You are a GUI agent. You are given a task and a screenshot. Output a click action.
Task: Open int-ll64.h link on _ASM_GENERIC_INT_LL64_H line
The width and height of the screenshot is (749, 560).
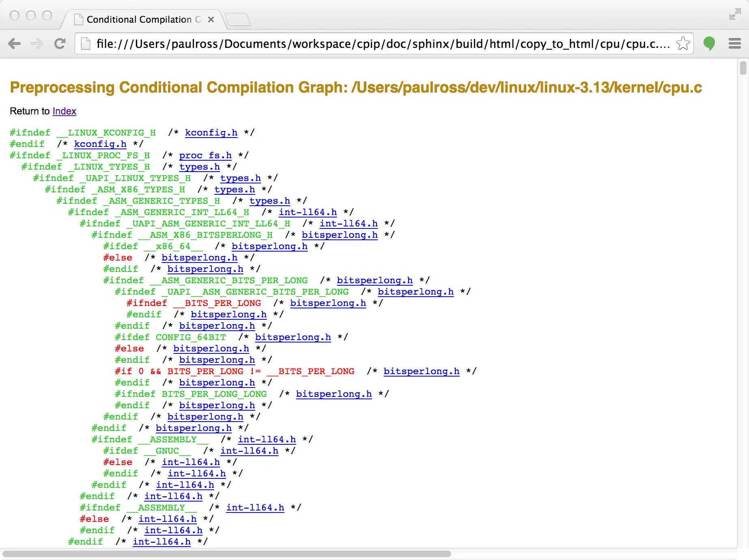coord(308,212)
